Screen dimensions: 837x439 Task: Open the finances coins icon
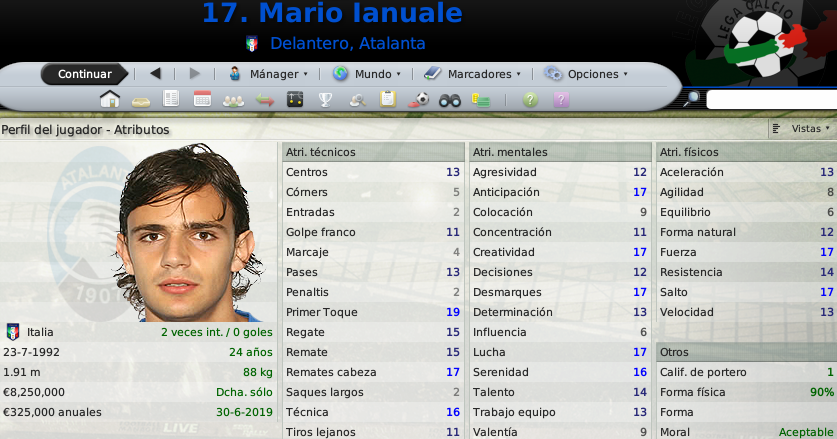coord(480,100)
